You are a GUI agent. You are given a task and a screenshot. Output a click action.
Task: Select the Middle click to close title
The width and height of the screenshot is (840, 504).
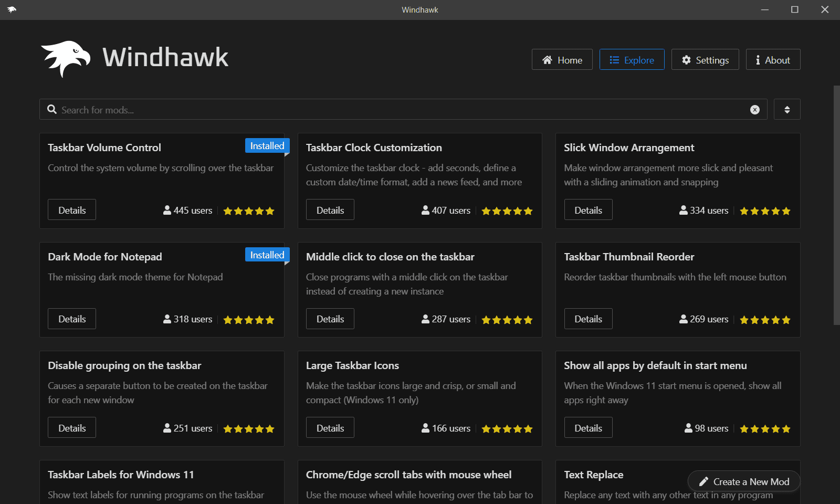tap(390, 257)
